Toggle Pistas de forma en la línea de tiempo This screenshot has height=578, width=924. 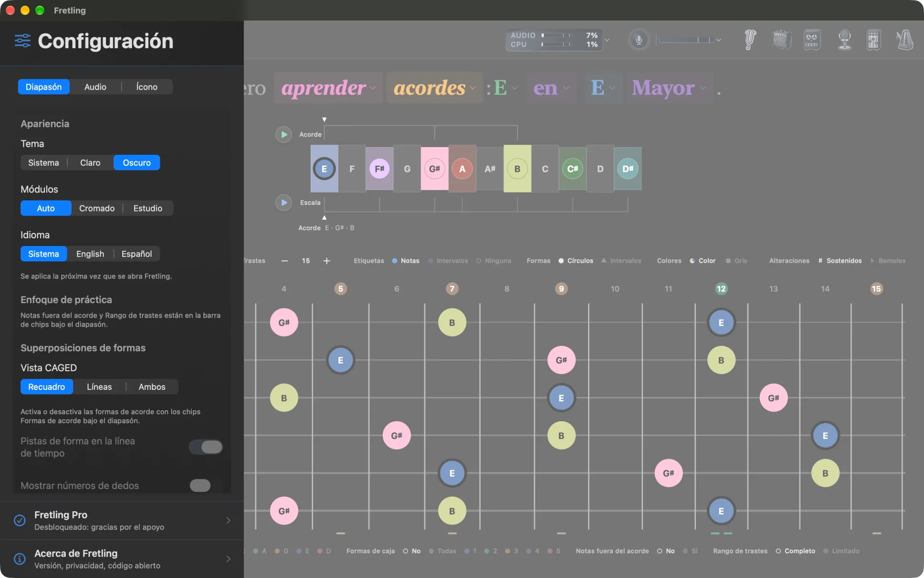[x=206, y=447]
